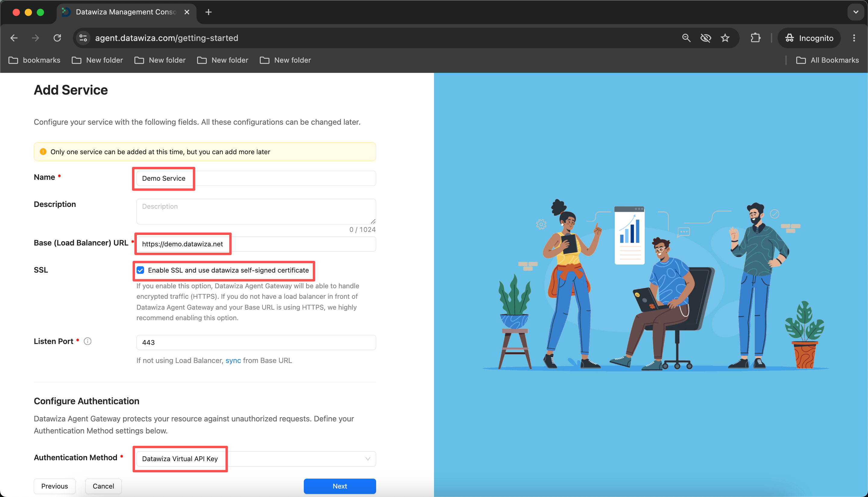Click the browser forward arrow
The image size is (868, 497).
tap(36, 38)
